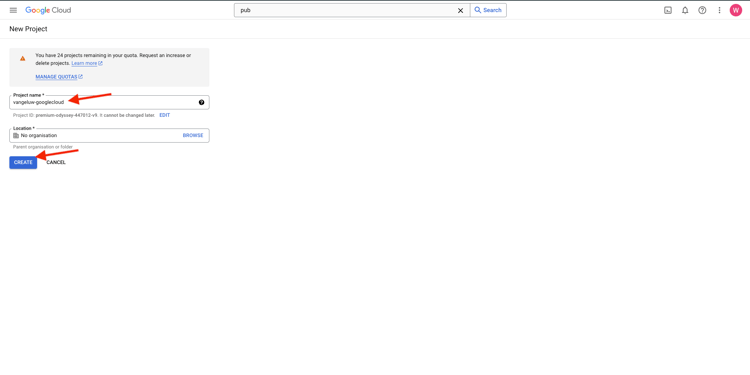Open the help question mark icon
The height and width of the screenshot is (375, 750).
coord(702,10)
